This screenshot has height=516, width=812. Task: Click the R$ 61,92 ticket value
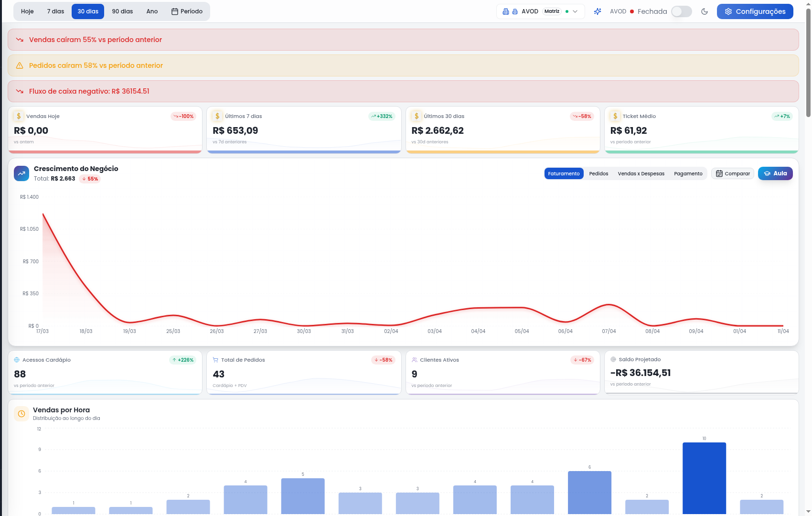(x=629, y=130)
